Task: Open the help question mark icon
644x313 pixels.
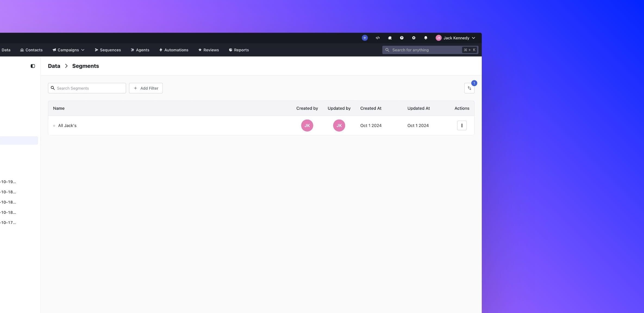Action: tap(402, 38)
